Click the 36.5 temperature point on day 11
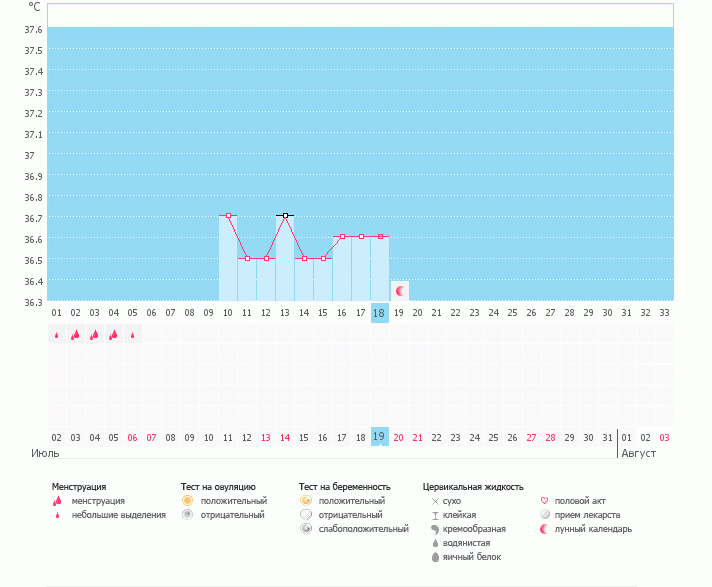 click(247, 258)
